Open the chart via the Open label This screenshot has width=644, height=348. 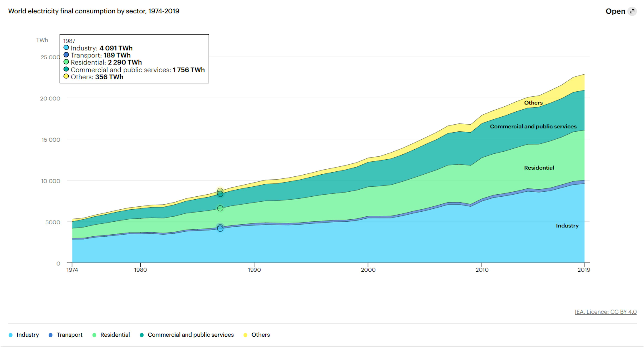coord(615,11)
